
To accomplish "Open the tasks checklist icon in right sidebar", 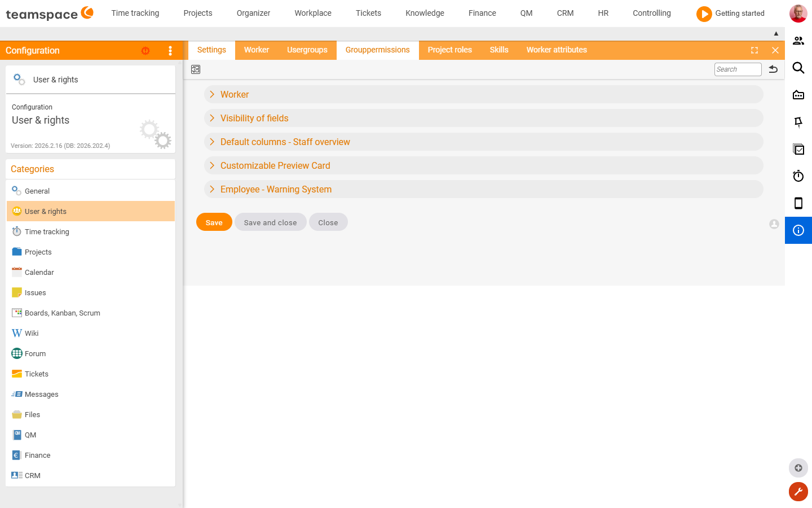I will [x=798, y=149].
